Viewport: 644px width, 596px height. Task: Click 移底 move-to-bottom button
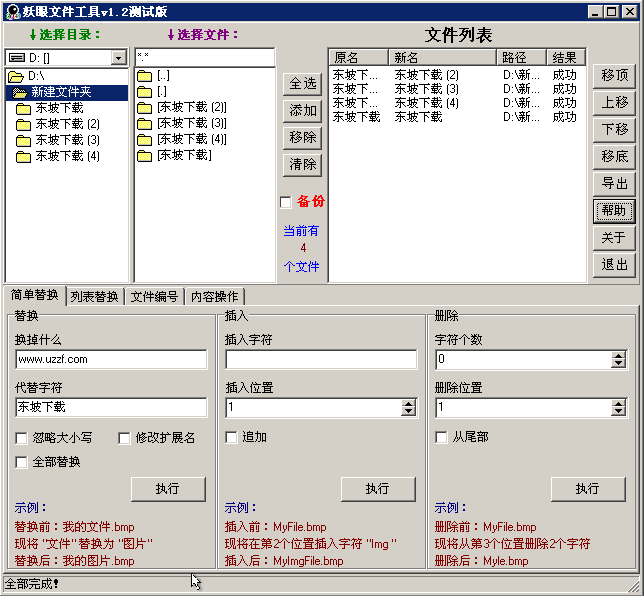(x=614, y=156)
